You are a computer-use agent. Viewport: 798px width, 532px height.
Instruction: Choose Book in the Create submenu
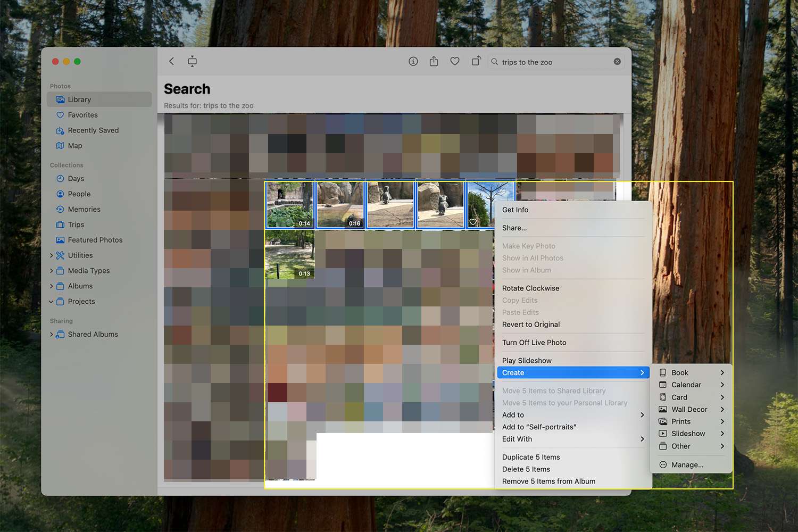(679, 373)
